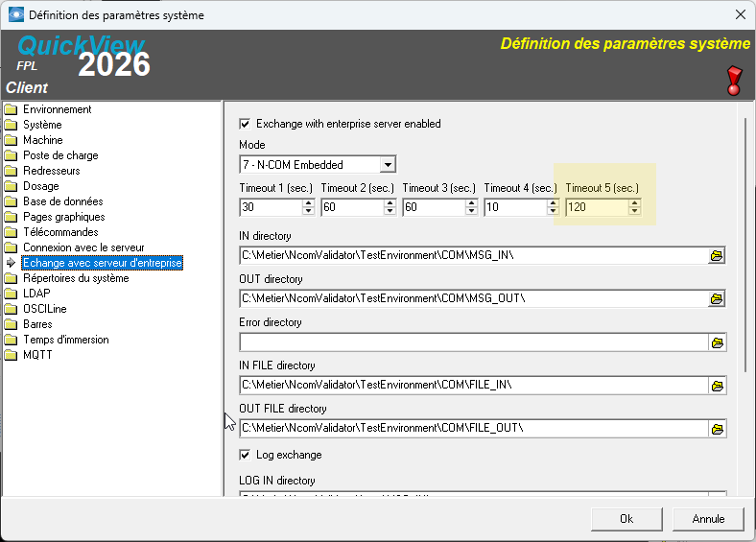Open the Base de données category
Image resolution: width=756 pixels, height=542 pixels.
pos(63,201)
